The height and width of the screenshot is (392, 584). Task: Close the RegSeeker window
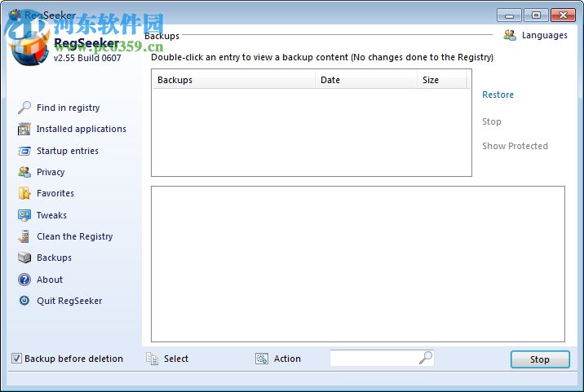pos(563,15)
